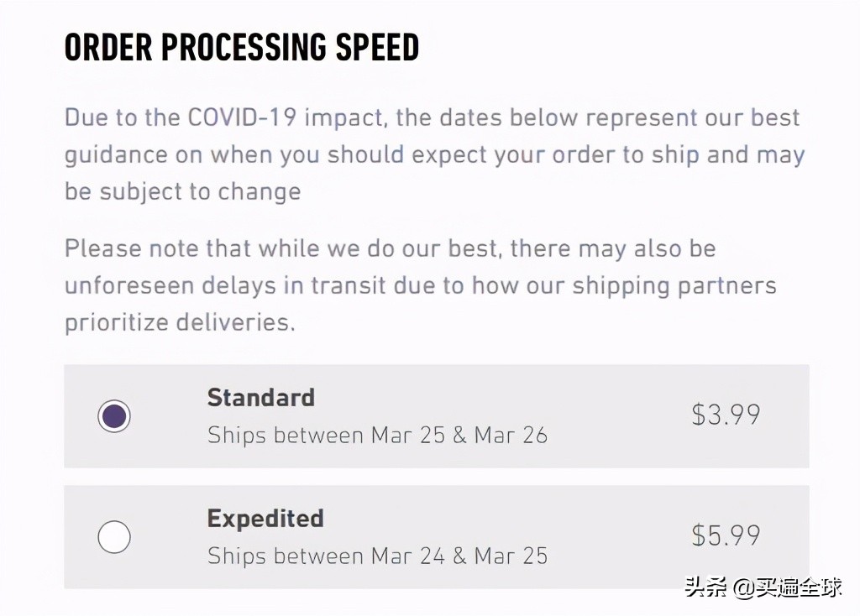Screen dimensions: 860x616
Task: Click 'Ships between Mar 24 & Mar 25' text
Action: tap(377, 556)
